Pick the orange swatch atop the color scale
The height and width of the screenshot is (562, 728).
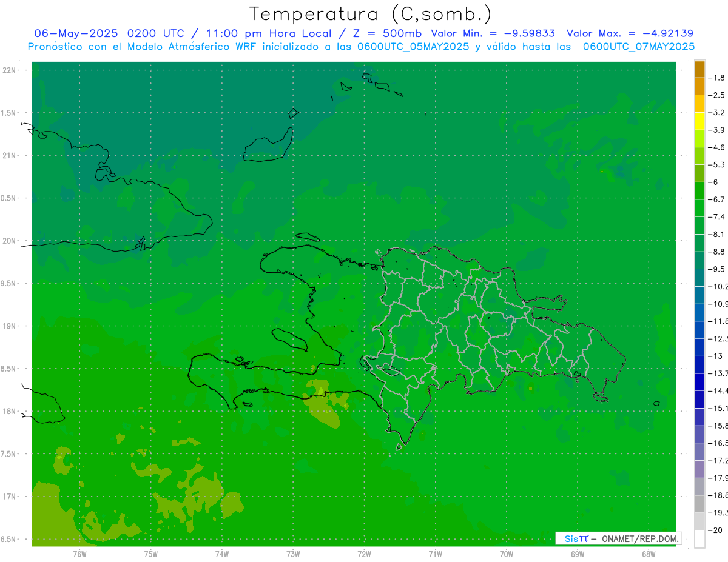[699, 70]
